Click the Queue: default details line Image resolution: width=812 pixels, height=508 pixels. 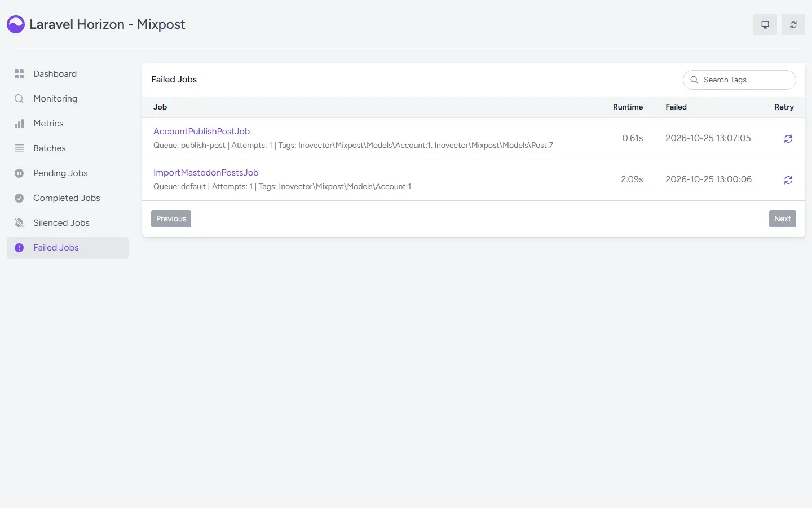(x=282, y=187)
